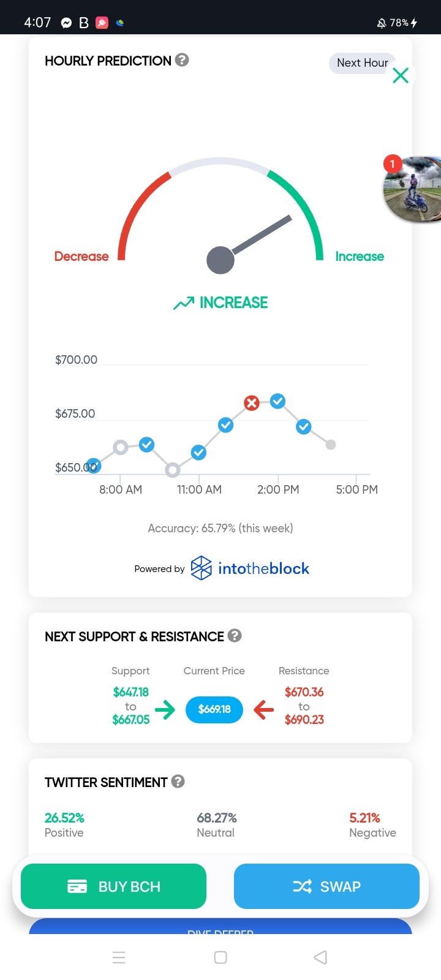Open the Next Hour selector
Image resolution: width=441 pixels, height=980 pixels.
coord(362,63)
